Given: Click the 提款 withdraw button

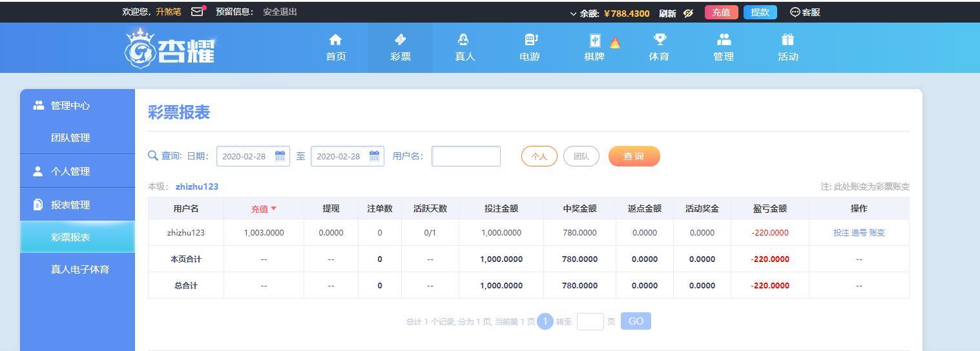Looking at the screenshot, I should tap(760, 12).
